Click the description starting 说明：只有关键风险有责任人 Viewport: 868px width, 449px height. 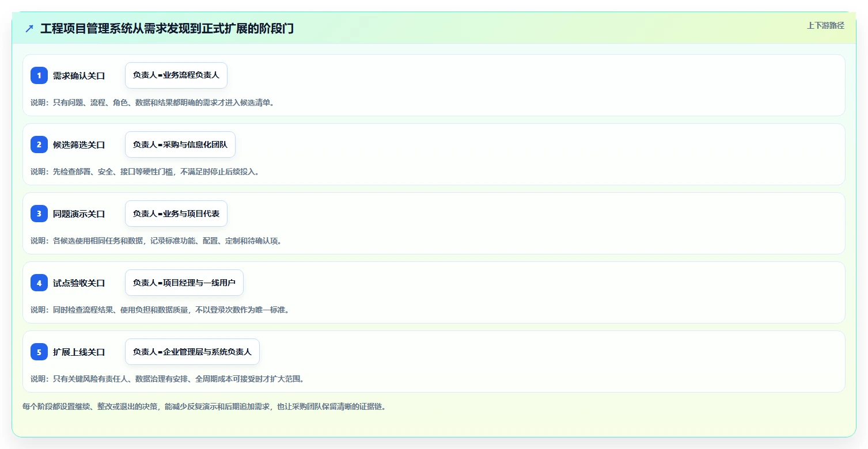point(168,379)
